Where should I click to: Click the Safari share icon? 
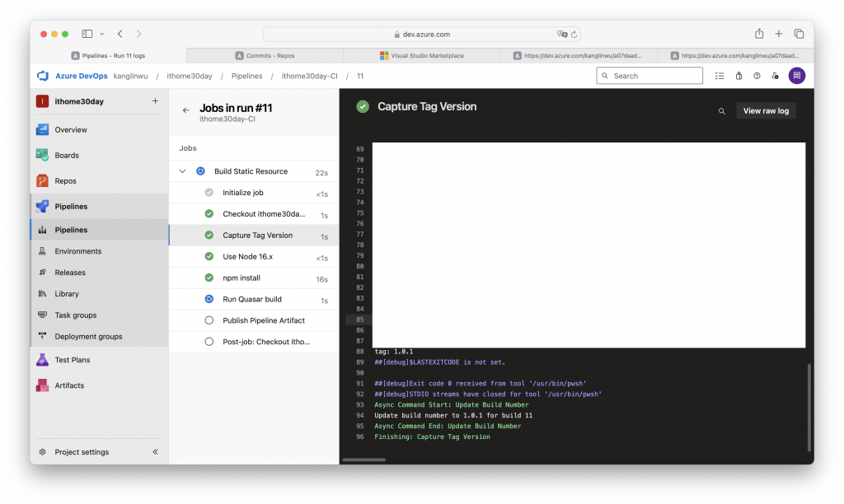pos(759,33)
